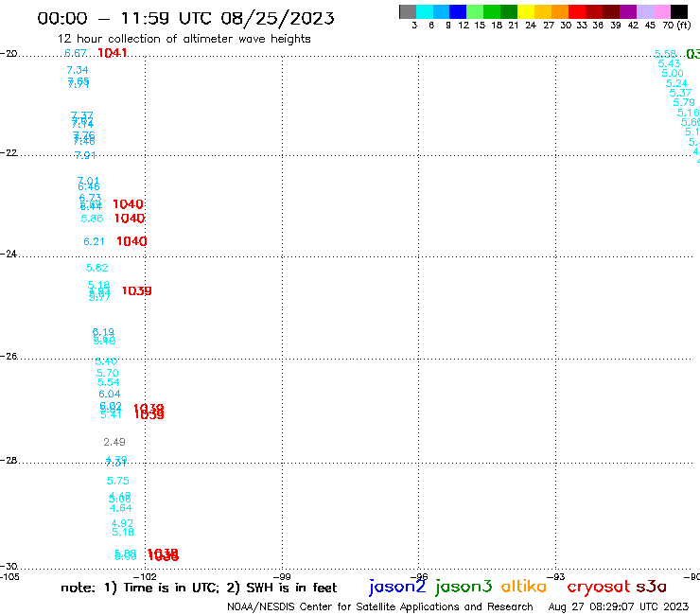The image size is (700, 615).
Task: Click the wave height value '6.04'
Action: (110, 394)
